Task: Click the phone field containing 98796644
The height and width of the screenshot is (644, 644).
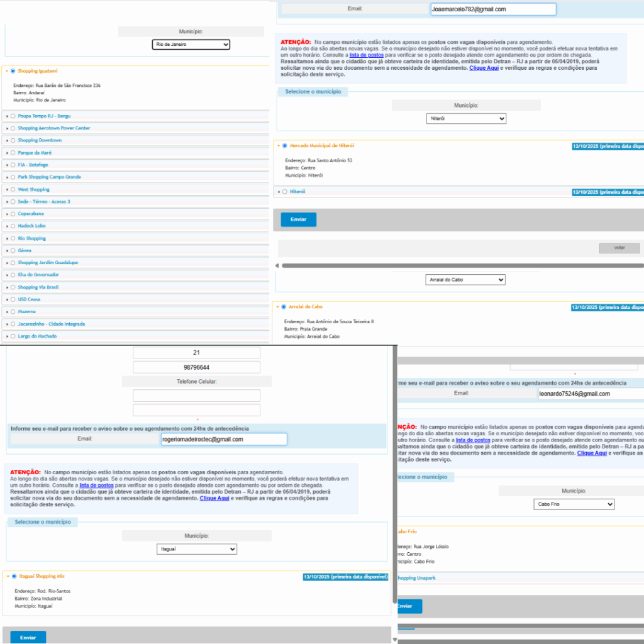Action: (196, 367)
